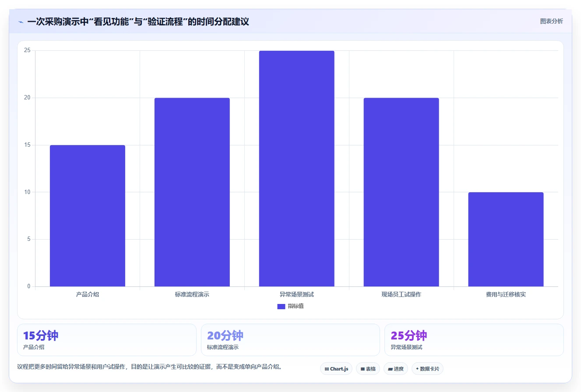
Task: Click the 议程 description paragraph
Action: (x=149, y=367)
